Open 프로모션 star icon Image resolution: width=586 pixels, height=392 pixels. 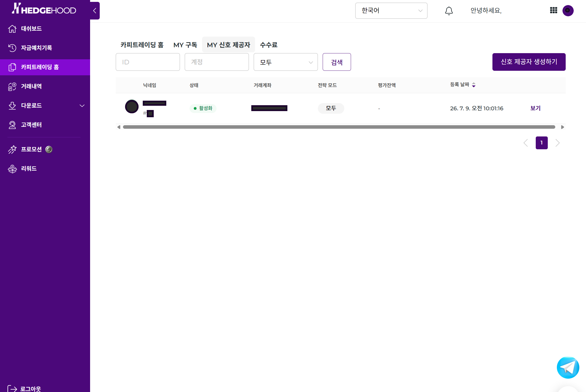[12, 149]
